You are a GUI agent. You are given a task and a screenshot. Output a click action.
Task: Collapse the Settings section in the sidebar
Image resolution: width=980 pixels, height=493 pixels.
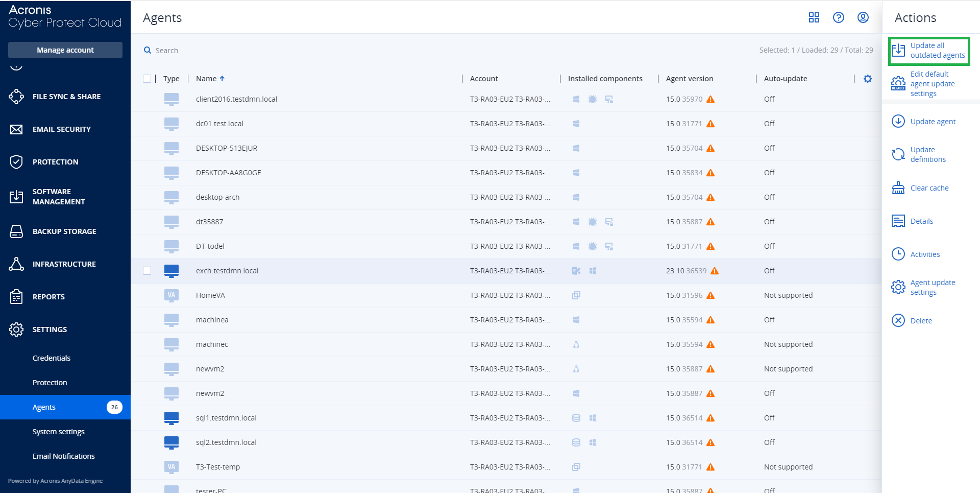(50, 330)
